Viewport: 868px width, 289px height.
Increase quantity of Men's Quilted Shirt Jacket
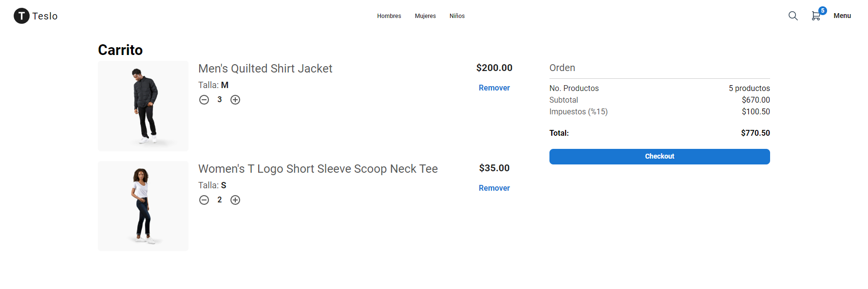click(235, 100)
